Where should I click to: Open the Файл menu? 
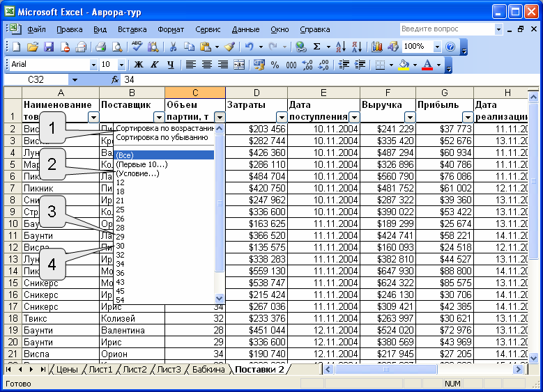pyautogui.click(x=36, y=29)
